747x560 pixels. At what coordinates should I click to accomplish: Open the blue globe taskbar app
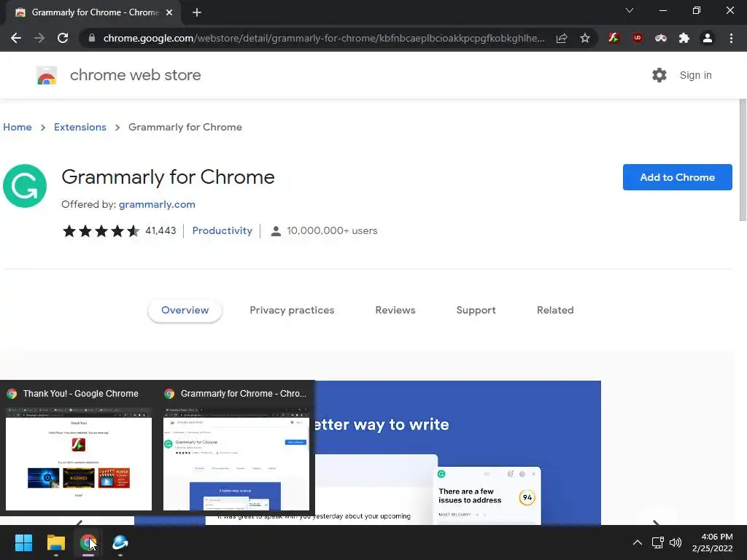[x=120, y=542]
